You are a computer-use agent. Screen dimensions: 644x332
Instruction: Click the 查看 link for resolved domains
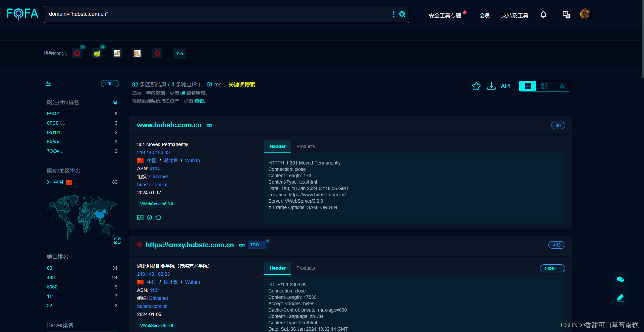point(199,101)
